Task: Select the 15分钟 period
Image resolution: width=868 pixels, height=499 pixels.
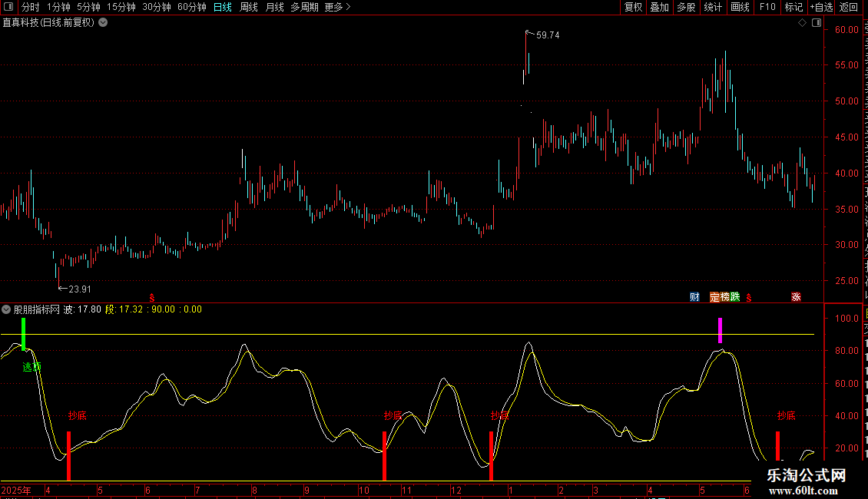Action: coord(121,7)
